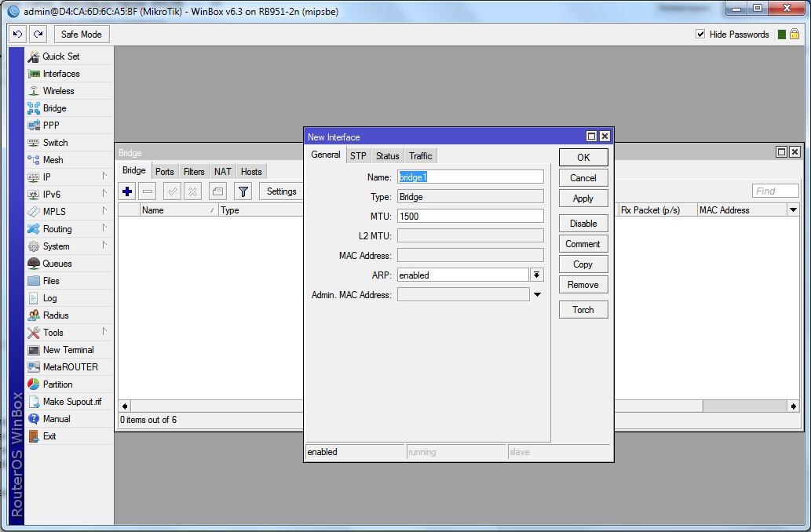This screenshot has width=811, height=532.
Task: Switch to the Ports tab
Action: (164, 172)
